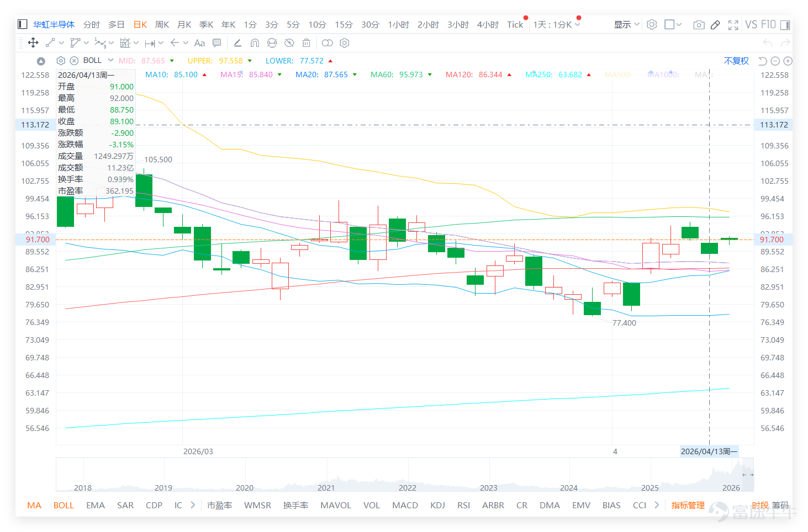Toggle the RSI sub-indicator
This screenshot has width=808, height=532.
(463, 505)
